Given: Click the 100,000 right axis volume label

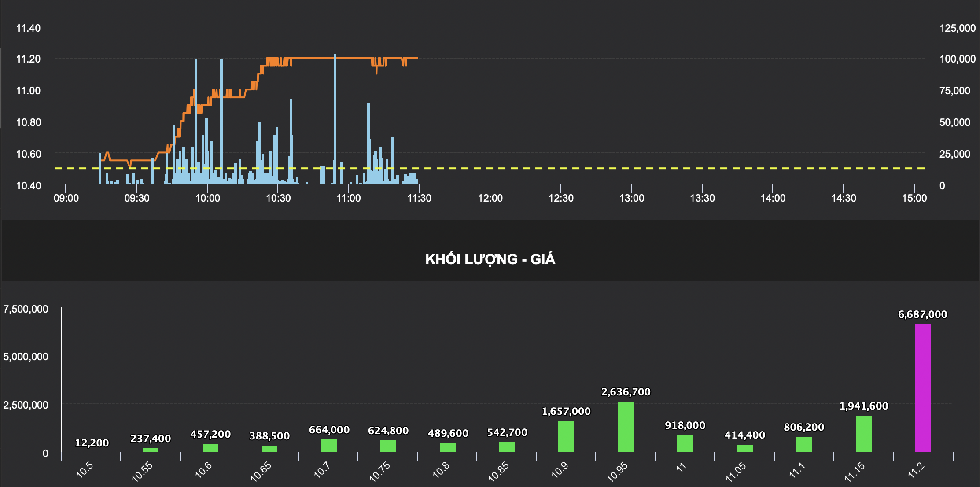Looking at the screenshot, I should (957, 59).
